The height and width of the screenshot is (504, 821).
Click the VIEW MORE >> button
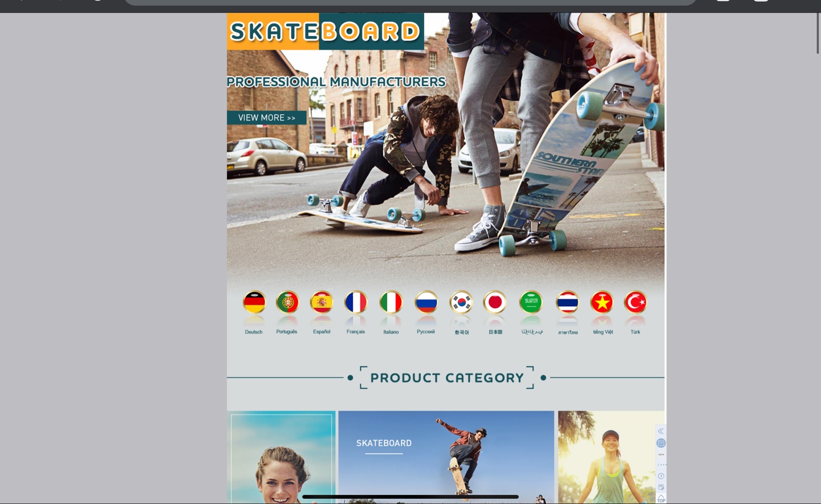pyautogui.click(x=267, y=117)
